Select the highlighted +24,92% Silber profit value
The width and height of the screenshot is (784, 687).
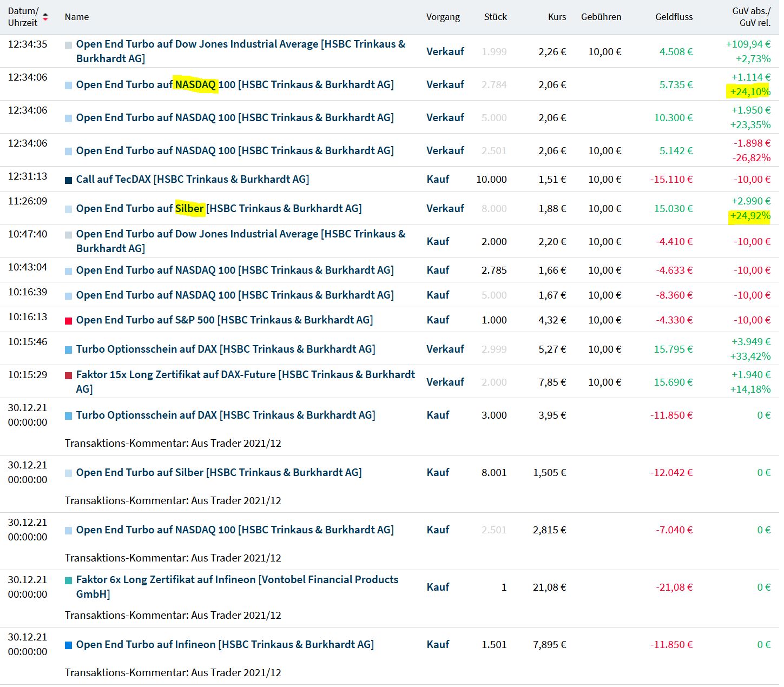750,216
